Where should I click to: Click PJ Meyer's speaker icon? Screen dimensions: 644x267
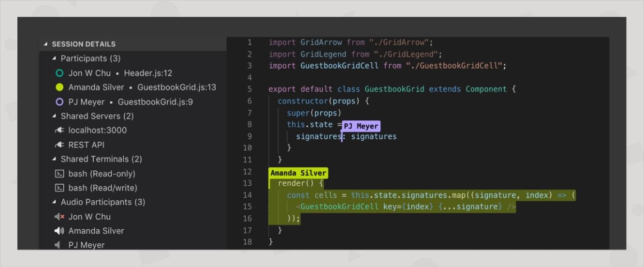tap(58, 245)
